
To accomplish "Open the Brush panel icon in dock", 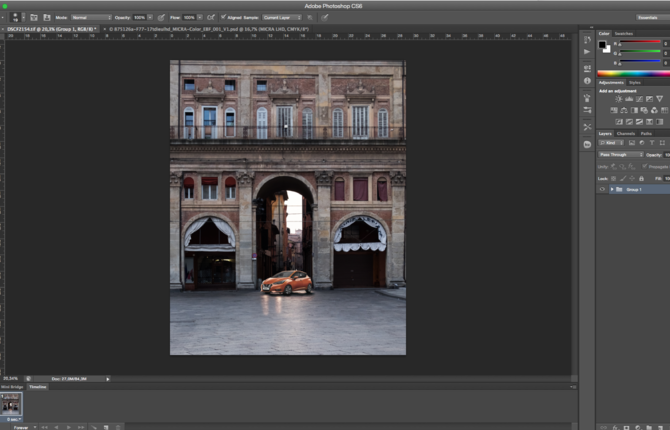I will pyautogui.click(x=587, y=98).
